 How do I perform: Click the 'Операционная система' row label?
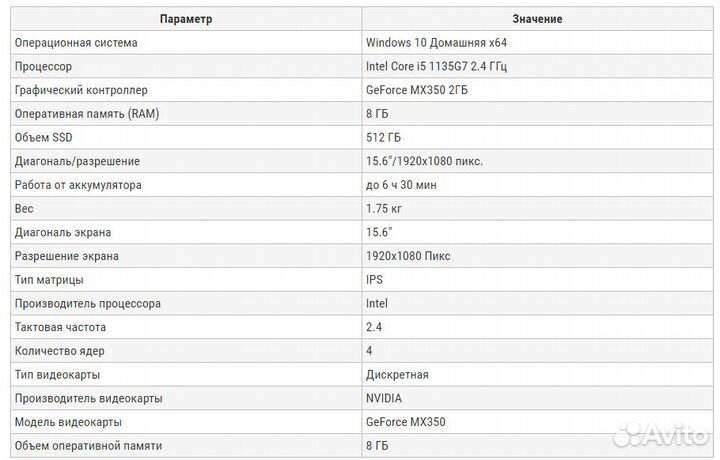[76, 43]
